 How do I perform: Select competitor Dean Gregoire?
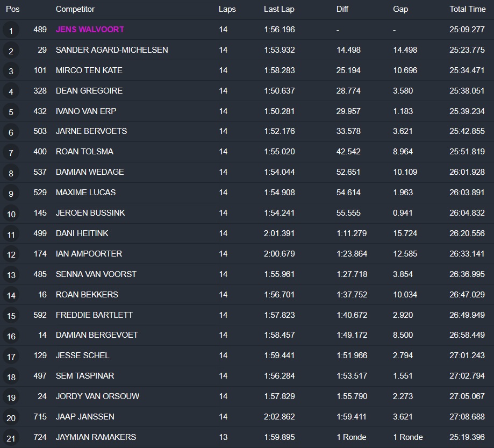coord(89,91)
